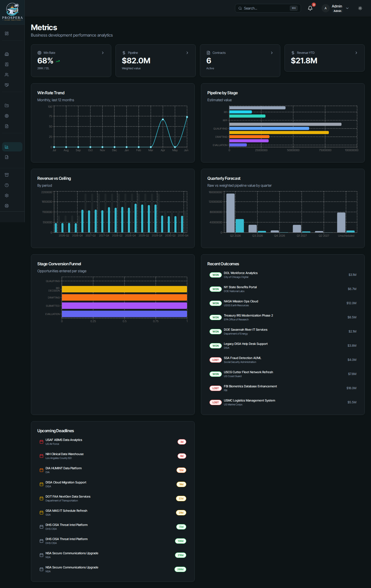This screenshot has height=588, width=371.
Task: Click the document icon on Contracts card
Action: click(x=208, y=53)
